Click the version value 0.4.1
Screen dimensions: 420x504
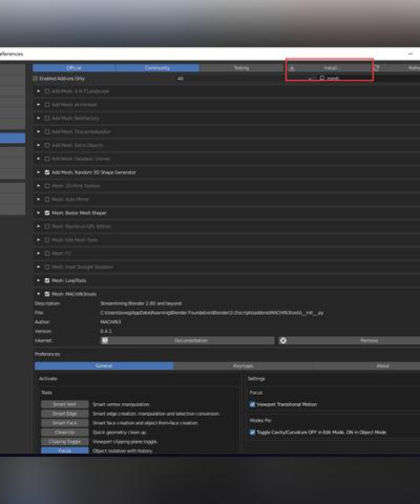[106, 331]
